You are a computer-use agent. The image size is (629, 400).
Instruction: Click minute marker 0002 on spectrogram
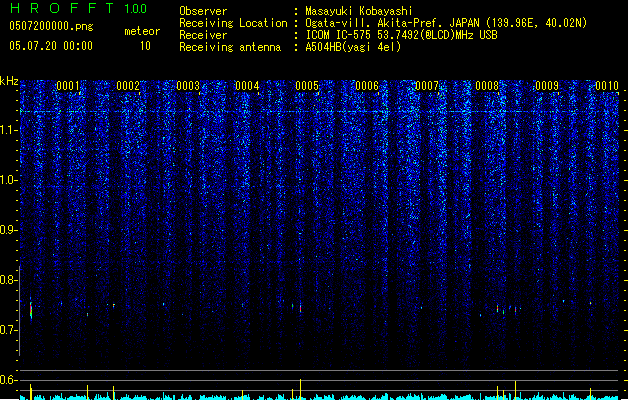click(128, 85)
